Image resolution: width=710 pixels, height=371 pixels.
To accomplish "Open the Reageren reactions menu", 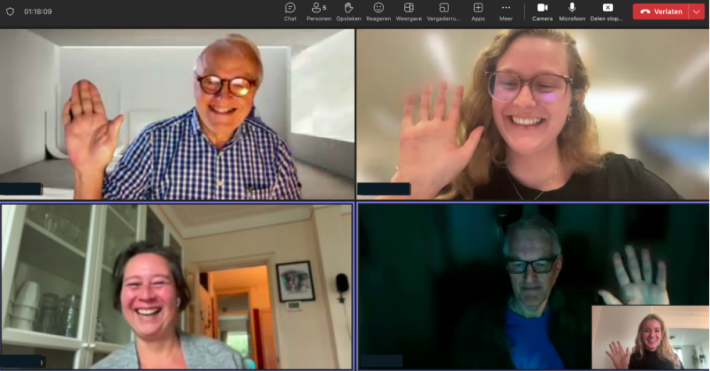I will 379,12.
